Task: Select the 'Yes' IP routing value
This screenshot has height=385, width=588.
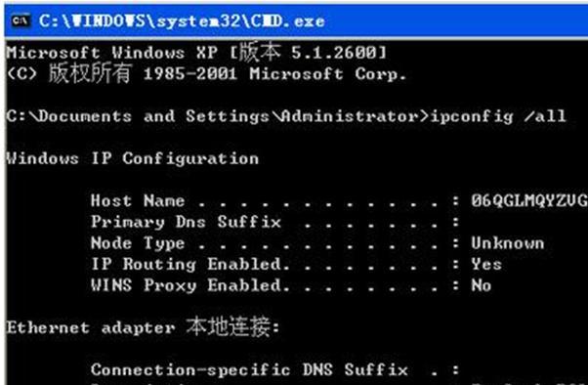Action: 486,264
